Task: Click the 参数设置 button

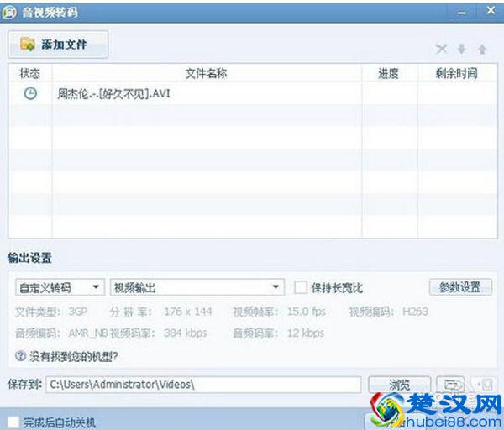Action: pyautogui.click(x=460, y=287)
